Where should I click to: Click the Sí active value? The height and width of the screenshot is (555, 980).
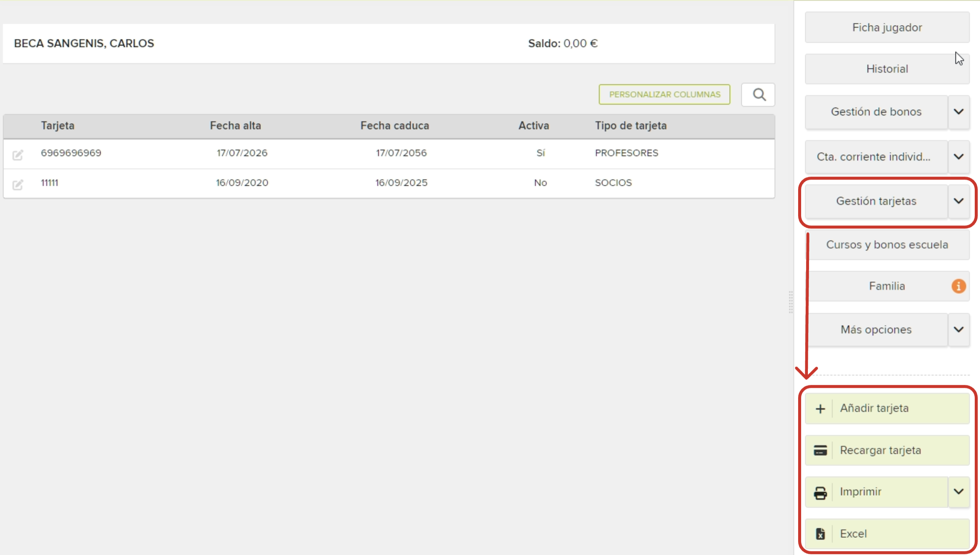pyautogui.click(x=541, y=153)
